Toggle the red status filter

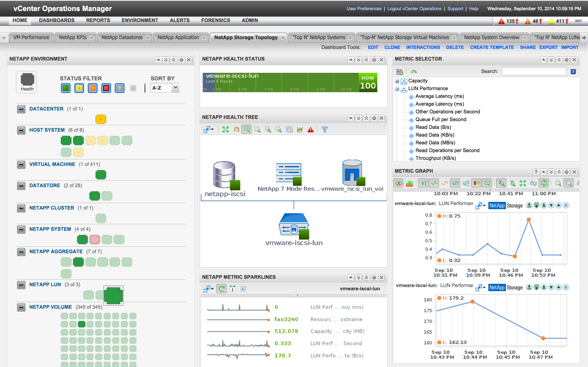106,88
